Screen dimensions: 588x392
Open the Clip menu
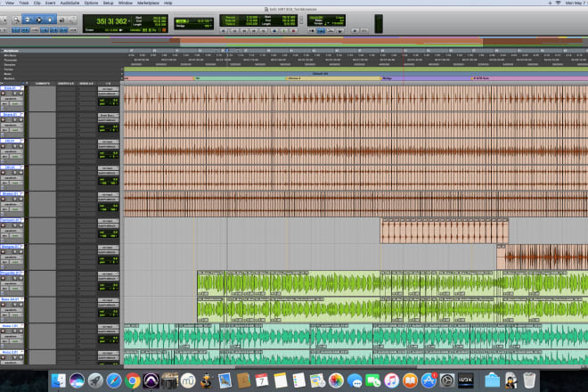pos(37,3)
